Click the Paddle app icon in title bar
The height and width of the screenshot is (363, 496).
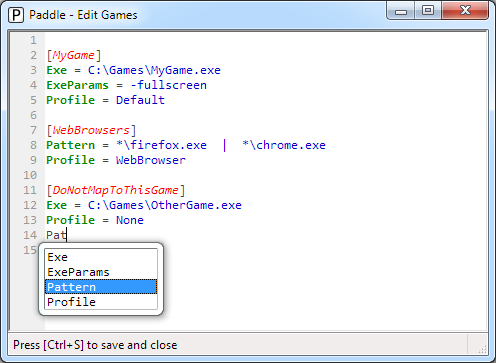pyautogui.click(x=16, y=15)
